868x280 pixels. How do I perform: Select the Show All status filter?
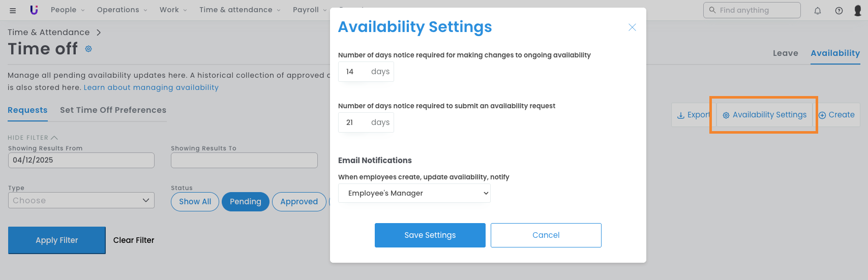195,202
